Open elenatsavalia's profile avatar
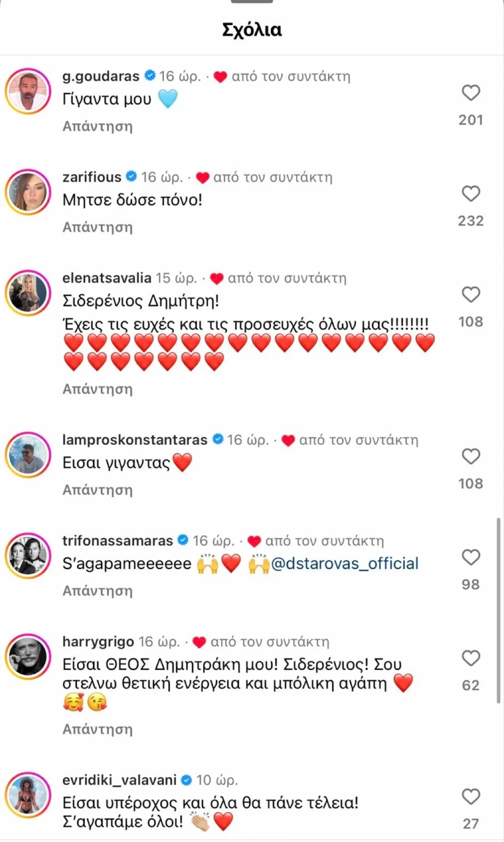The image size is (504, 842). point(28,293)
